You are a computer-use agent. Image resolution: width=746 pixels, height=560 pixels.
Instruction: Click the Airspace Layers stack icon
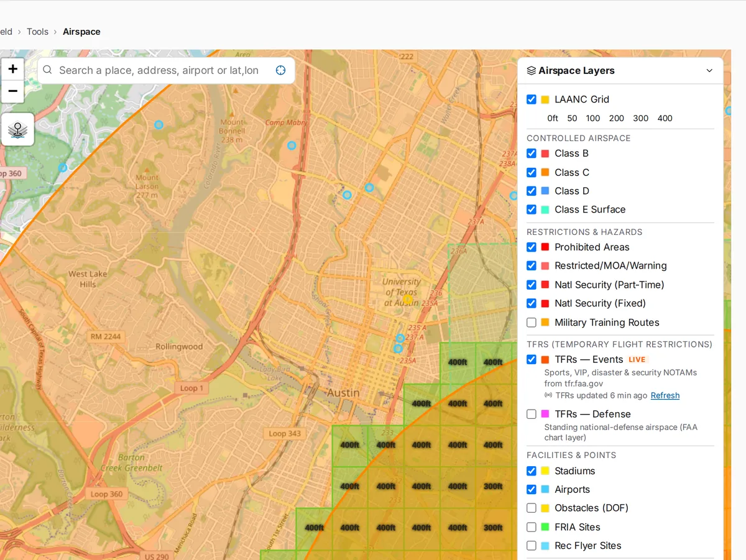[532, 71]
